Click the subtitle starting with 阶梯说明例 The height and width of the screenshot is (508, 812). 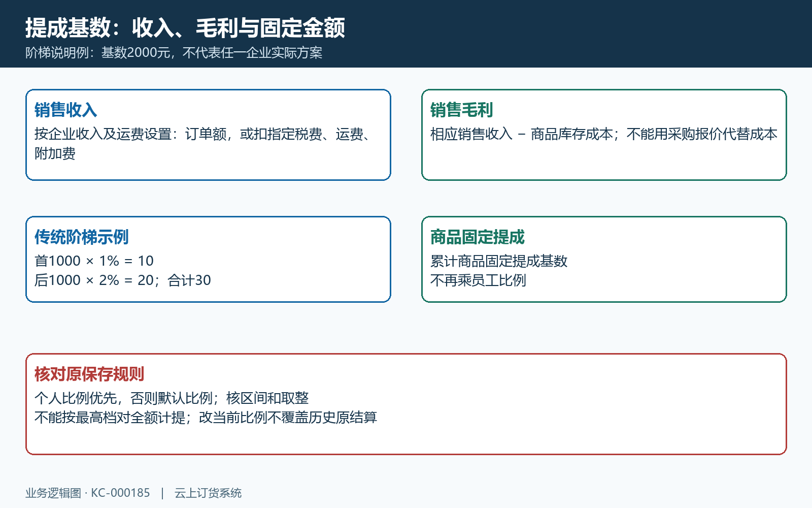pyautogui.click(x=174, y=53)
